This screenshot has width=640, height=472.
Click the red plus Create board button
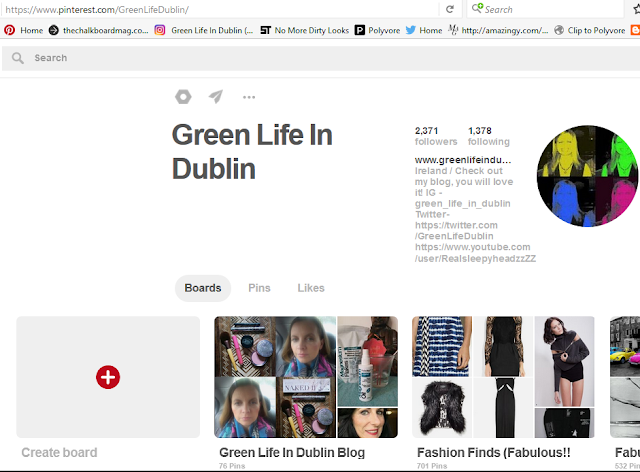(x=108, y=377)
